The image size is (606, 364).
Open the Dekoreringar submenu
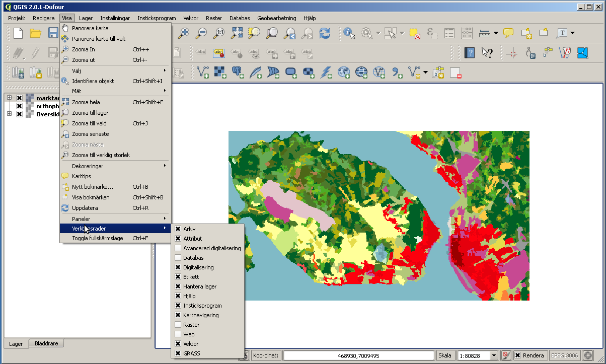click(115, 166)
